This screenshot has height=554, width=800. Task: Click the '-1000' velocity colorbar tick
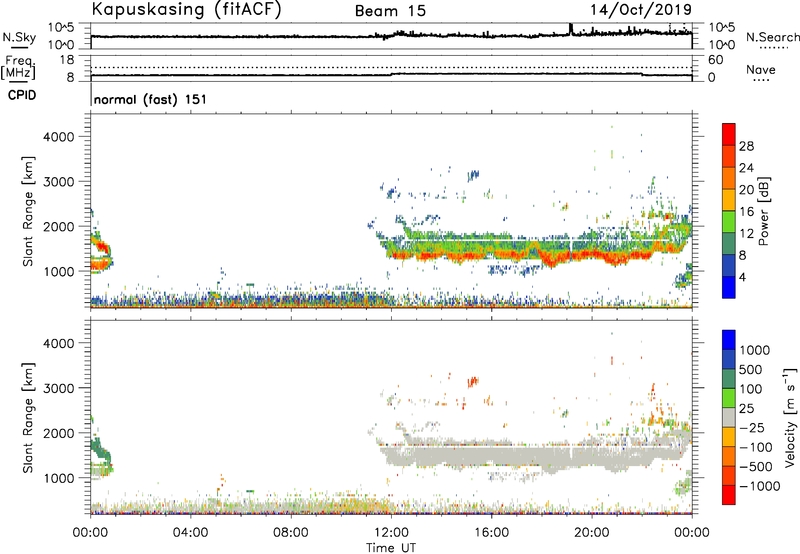pyautogui.click(x=760, y=486)
